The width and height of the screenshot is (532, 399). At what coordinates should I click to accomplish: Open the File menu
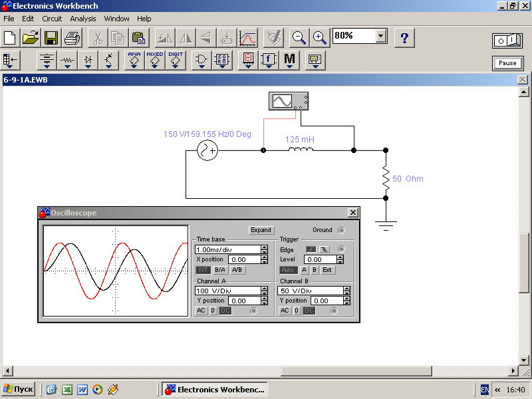click(9, 19)
